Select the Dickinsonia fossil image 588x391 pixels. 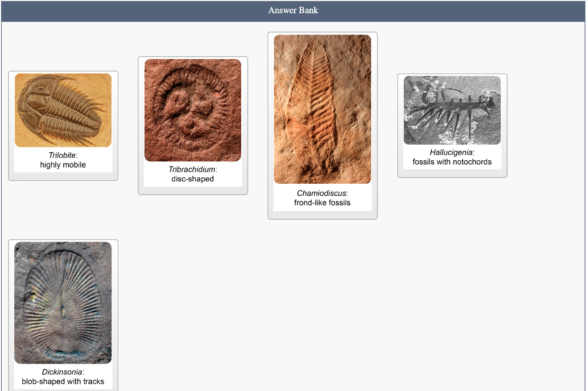point(63,303)
